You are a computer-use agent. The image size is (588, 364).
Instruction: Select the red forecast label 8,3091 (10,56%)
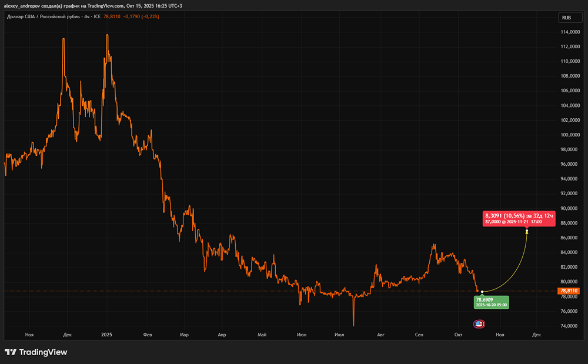coord(519,219)
